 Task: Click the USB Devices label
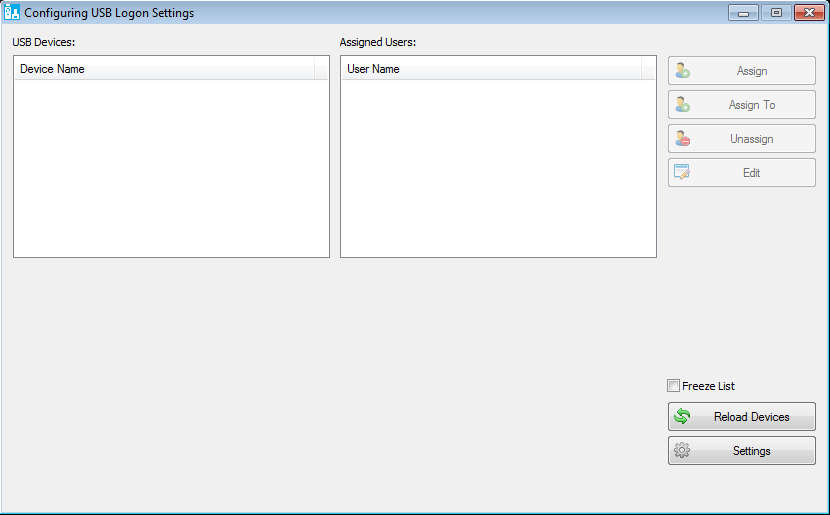(44, 42)
